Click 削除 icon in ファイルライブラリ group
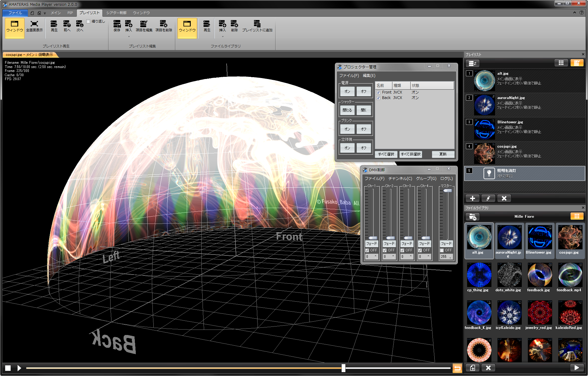 234,26
